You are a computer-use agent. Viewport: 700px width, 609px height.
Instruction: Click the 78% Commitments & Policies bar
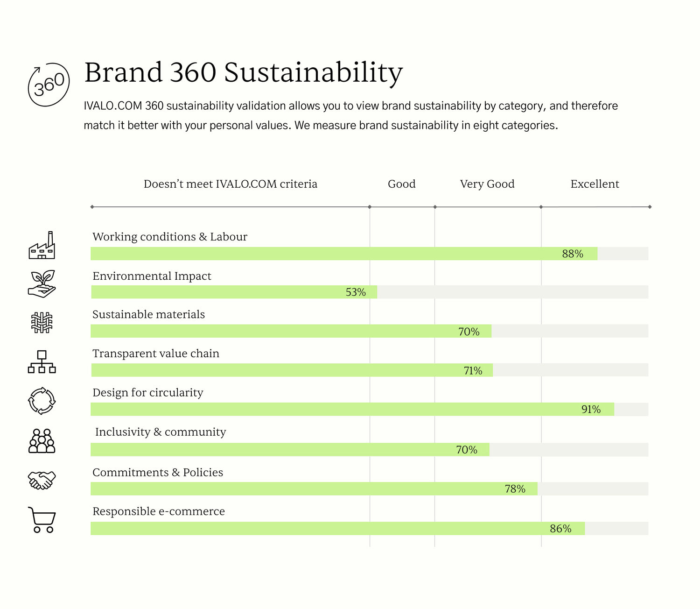[x=314, y=489]
